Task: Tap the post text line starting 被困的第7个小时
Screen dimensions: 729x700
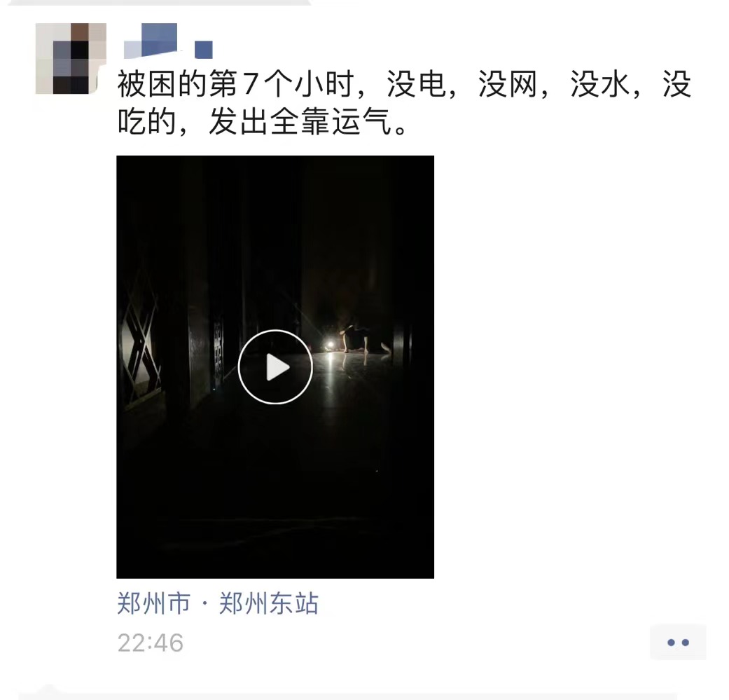Action: tap(405, 84)
